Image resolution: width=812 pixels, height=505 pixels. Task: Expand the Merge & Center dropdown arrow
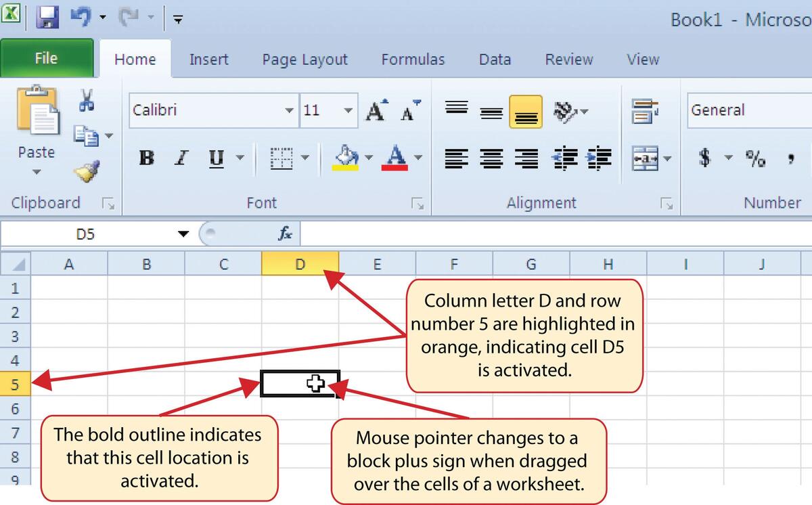click(667, 160)
